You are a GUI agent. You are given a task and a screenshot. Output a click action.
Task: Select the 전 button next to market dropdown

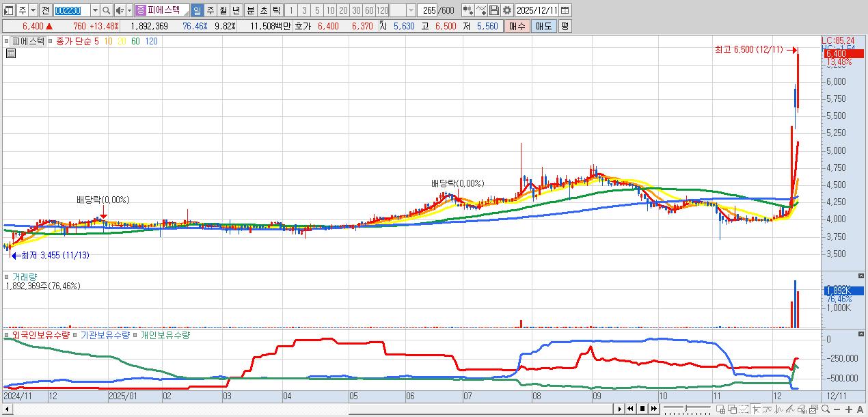(45, 10)
